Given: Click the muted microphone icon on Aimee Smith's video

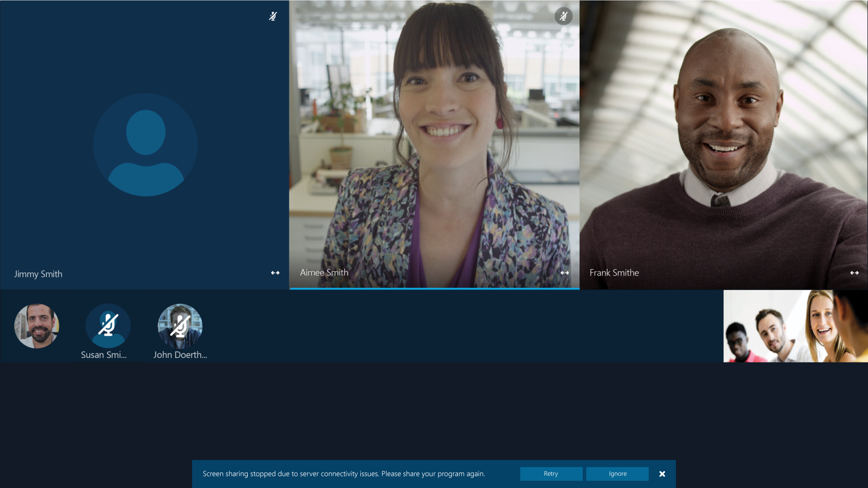Looking at the screenshot, I should coord(563,16).
